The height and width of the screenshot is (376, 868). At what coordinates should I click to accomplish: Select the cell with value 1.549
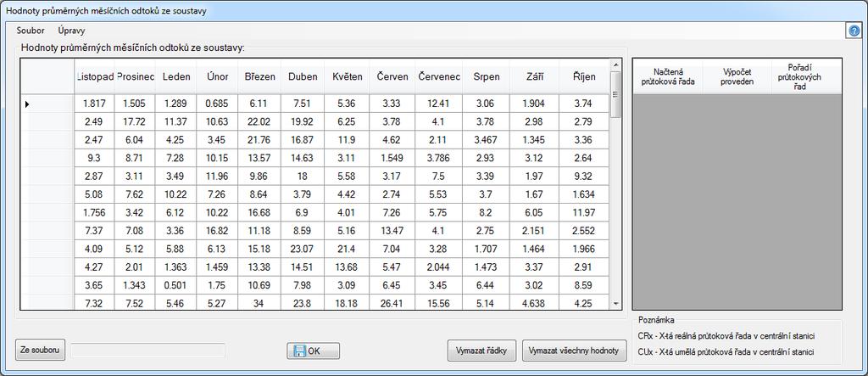(392, 158)
